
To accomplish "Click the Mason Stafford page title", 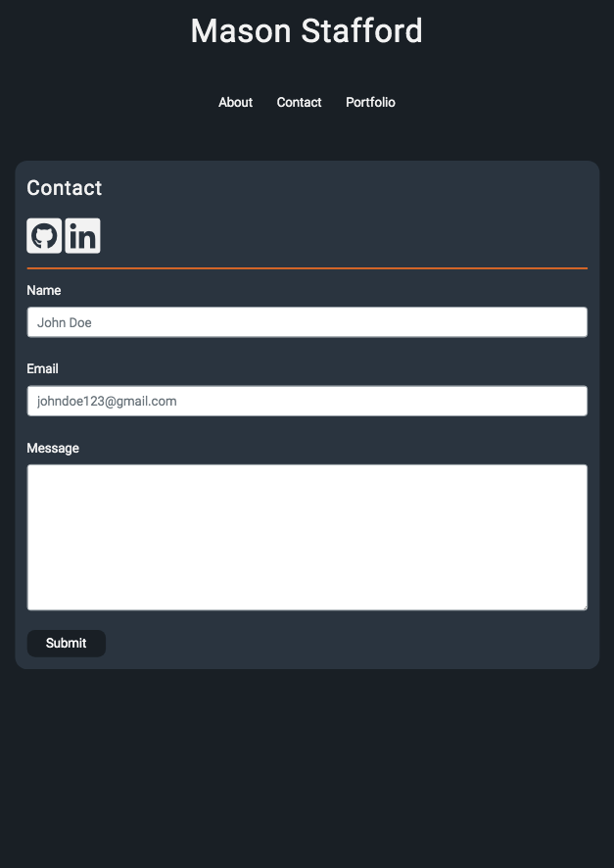I will click(x=307, y=30).
